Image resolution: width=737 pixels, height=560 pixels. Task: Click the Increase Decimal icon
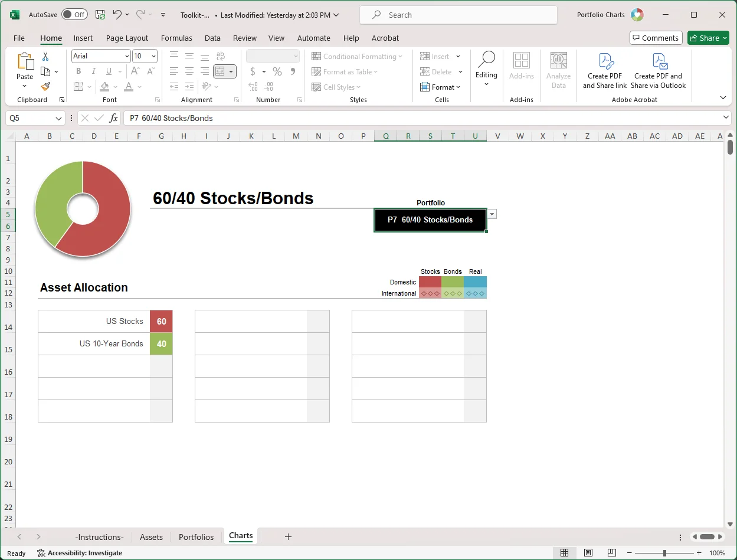point(253,87)
